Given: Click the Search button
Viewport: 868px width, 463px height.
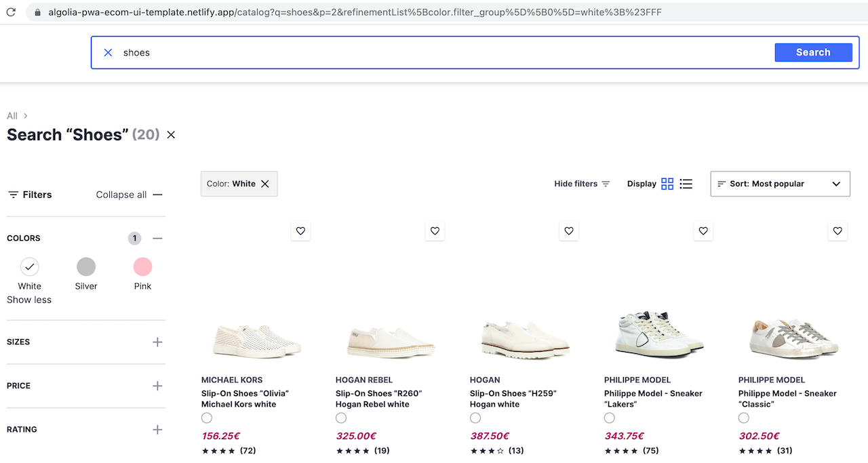Looking at the screenshot, I should 813,52.
